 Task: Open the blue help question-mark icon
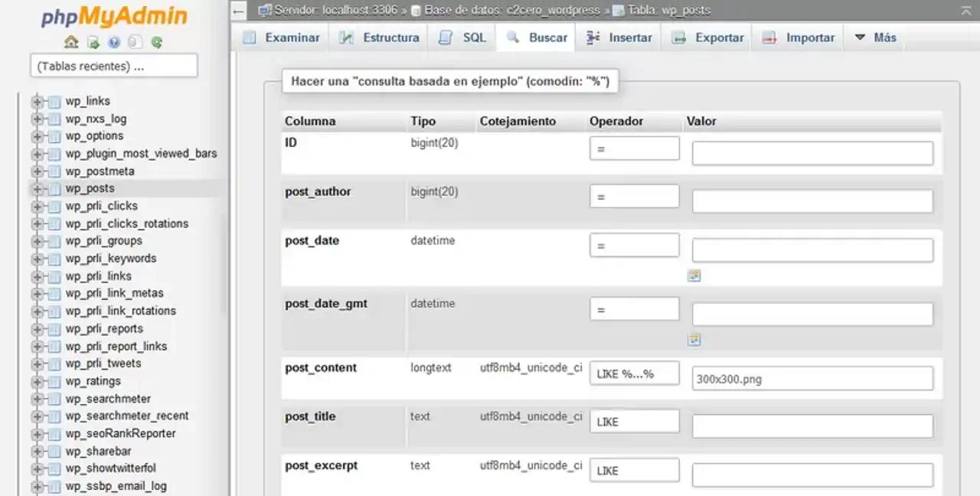[x=114, y=42]
